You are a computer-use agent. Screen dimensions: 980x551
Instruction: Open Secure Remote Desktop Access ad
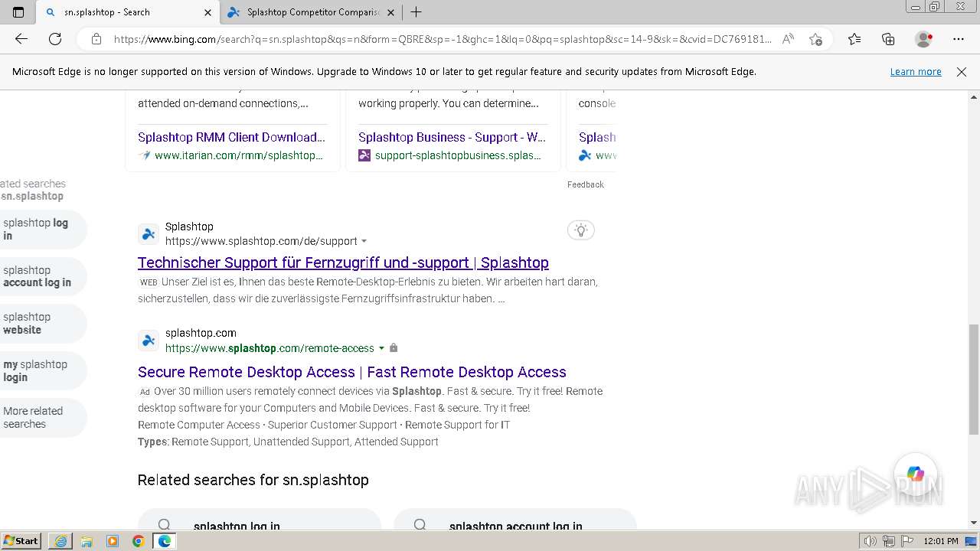pyautogui.click(x=352, y=372)
